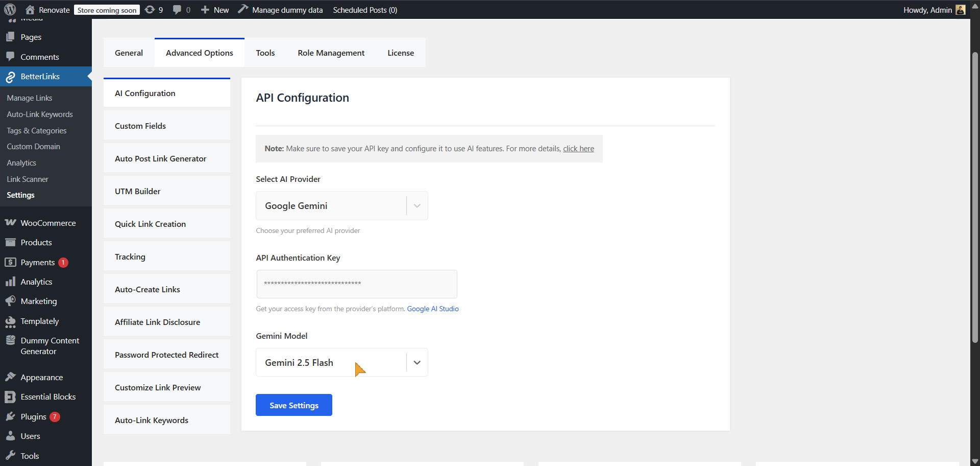Open Analytics via the bar chart icon
980x466 pixels.
(10, 282)
